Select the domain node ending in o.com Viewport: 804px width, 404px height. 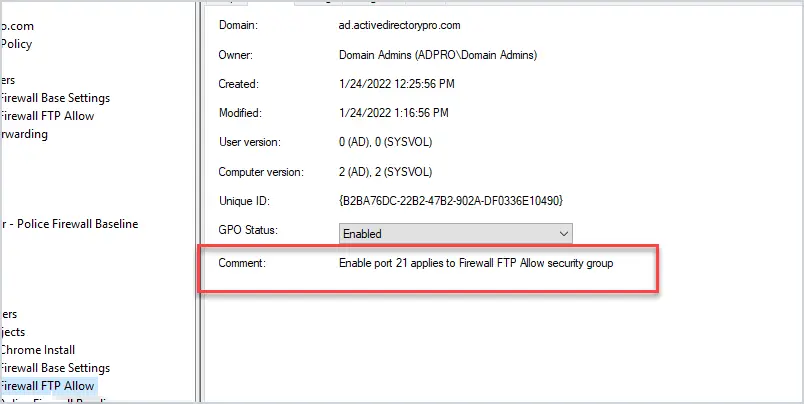(17, 26)
